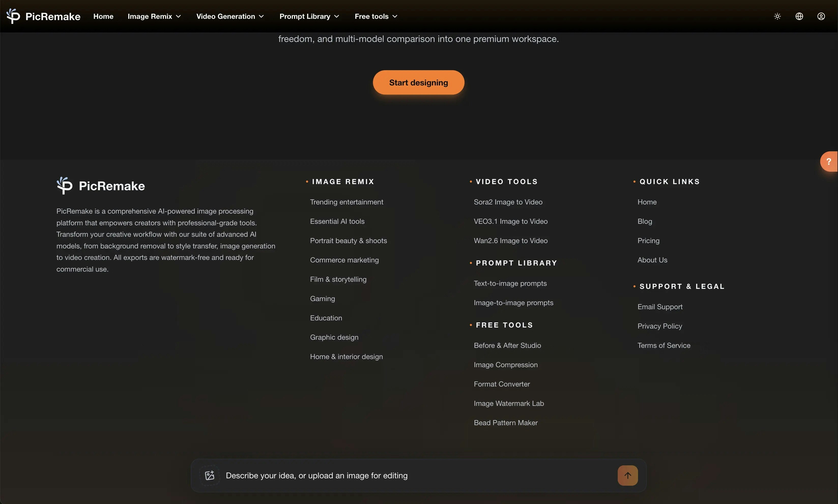Click the orange submit arrow icon
The width and height of the screenshot is (838, 504).
[x=627, y=476]
